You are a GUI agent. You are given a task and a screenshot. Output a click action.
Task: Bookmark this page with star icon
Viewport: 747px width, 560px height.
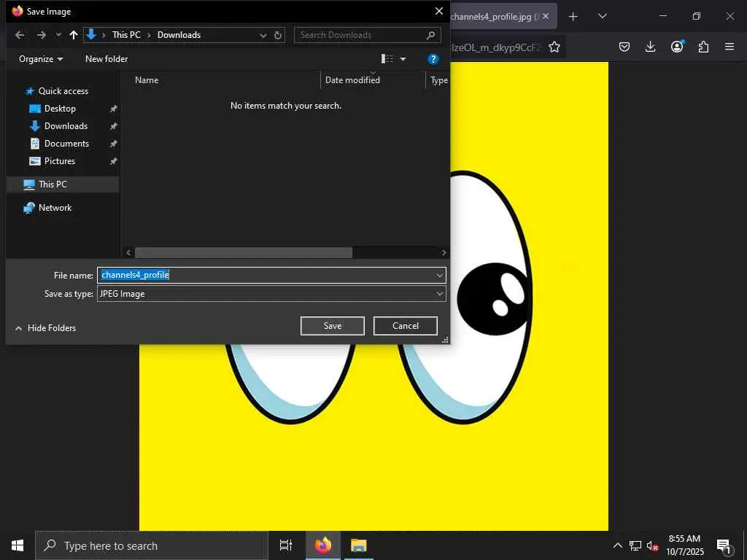coord(554,47)
